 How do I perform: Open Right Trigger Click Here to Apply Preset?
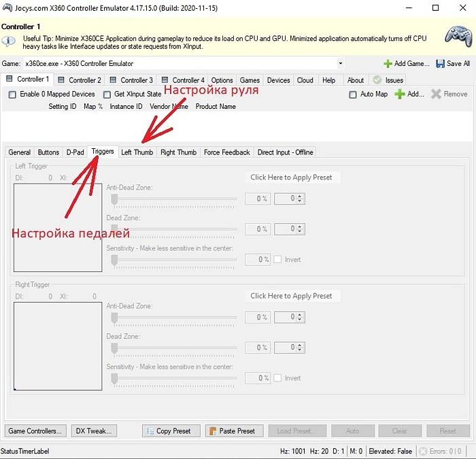(292, 296)
